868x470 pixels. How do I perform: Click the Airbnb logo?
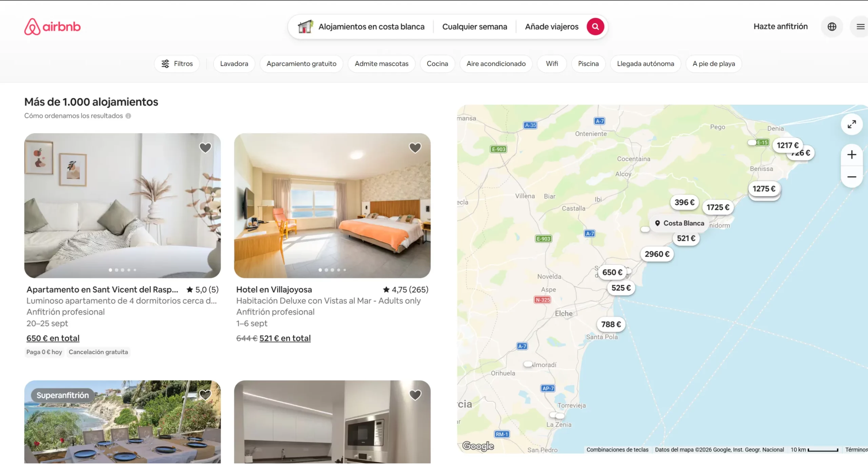click(52, 26)
